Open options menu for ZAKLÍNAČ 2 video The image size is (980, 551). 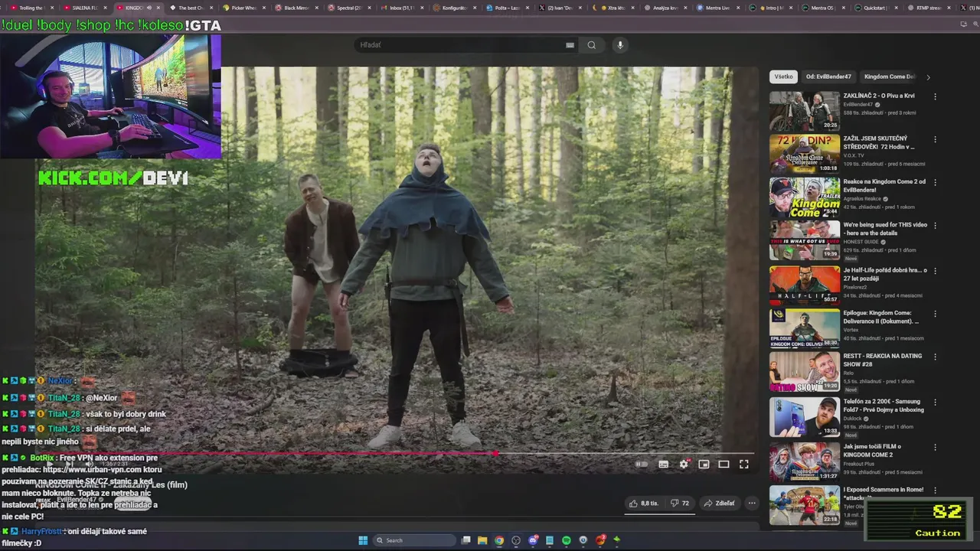click(935, 96)
